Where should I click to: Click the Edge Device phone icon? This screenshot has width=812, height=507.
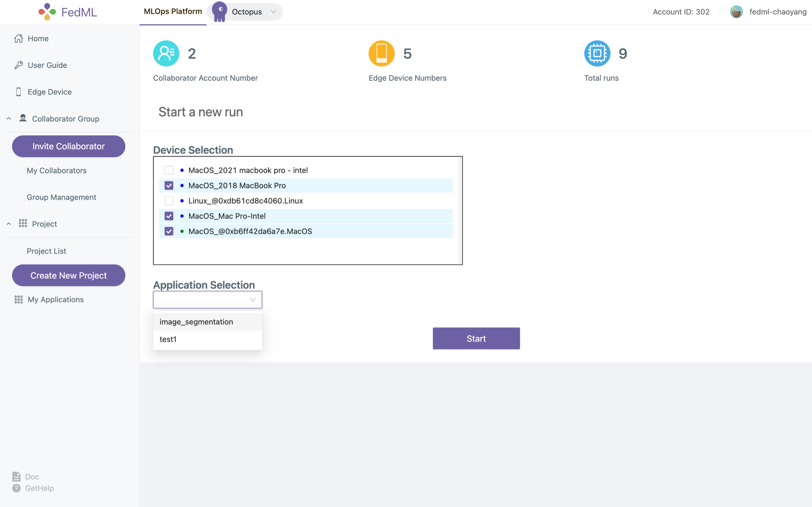pos(18,92)
